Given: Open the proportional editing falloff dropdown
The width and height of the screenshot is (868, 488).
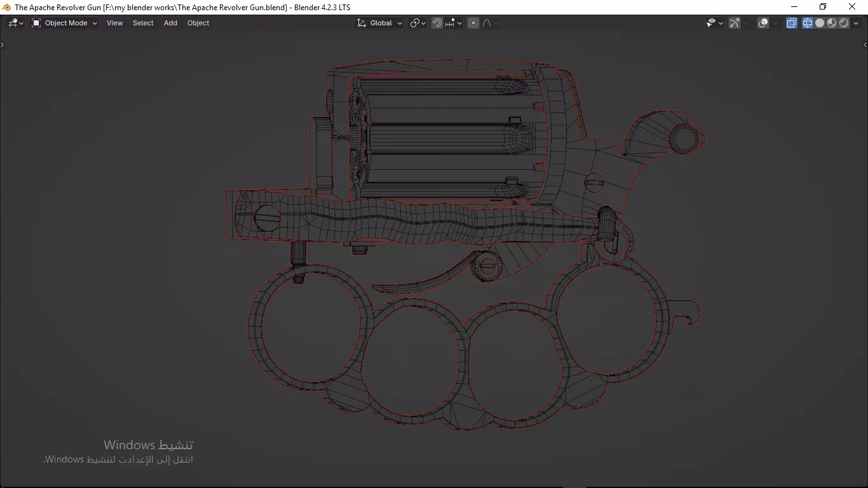Looking at the screenshot, I should tap(490, 23).
